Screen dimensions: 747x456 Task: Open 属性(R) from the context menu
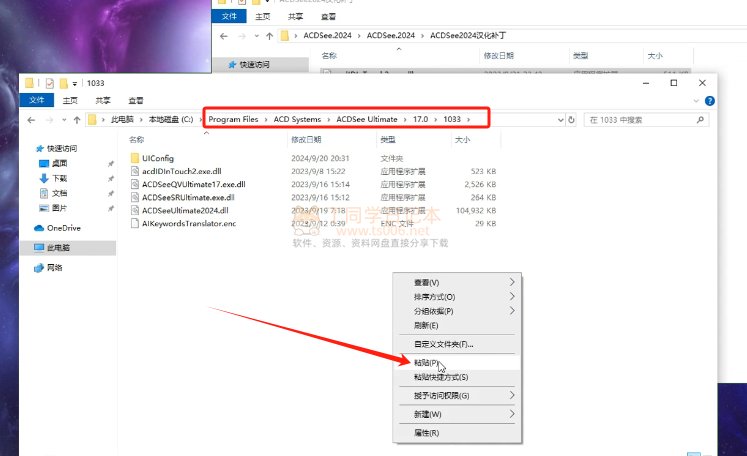click(457, 433)
